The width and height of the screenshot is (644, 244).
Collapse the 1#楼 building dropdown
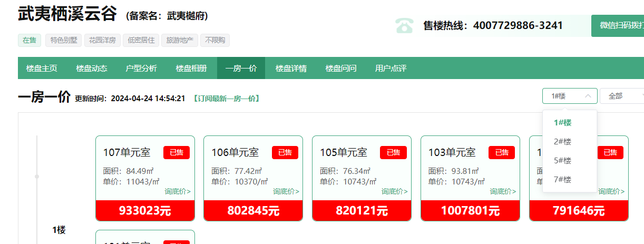coord(570,96)
